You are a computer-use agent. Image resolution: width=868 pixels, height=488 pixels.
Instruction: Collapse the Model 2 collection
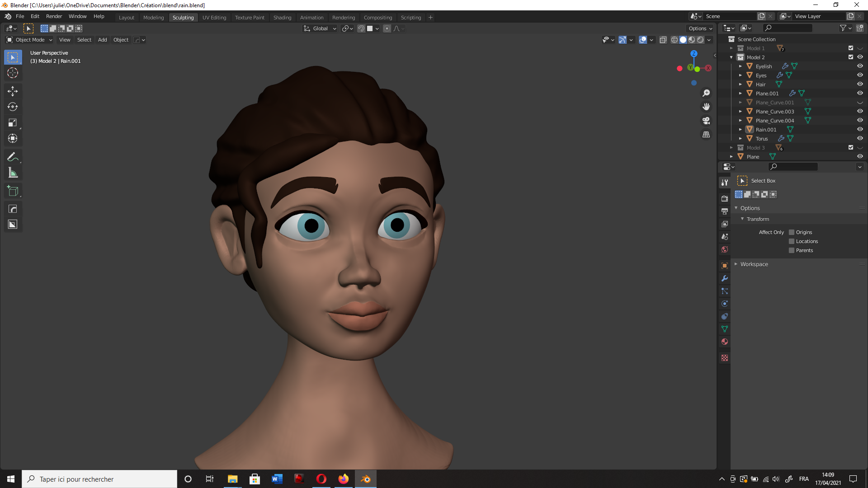[x=731, y=57]
